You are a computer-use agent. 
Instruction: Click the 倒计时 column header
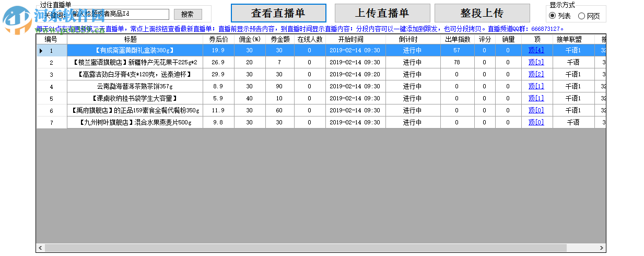413,39
